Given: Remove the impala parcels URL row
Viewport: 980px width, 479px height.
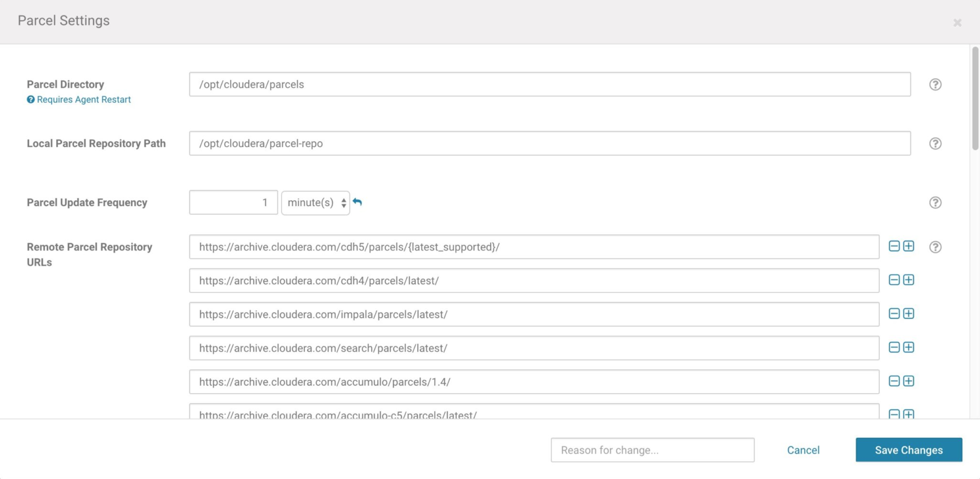Looking at the screenshot, I should click(894, 314).
